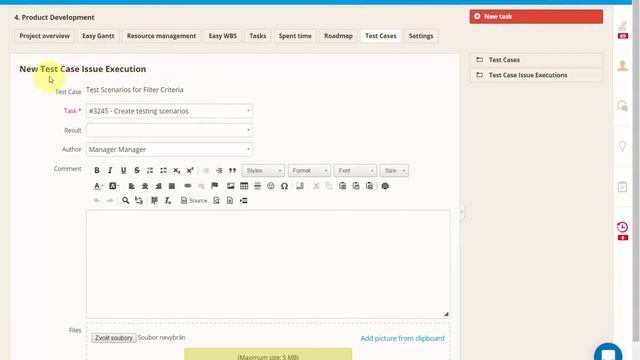Image resolution: width=640 pixels, height=360 pixels.
Task: Open the Roadmap tab
Action: click(x=338, y=36)
